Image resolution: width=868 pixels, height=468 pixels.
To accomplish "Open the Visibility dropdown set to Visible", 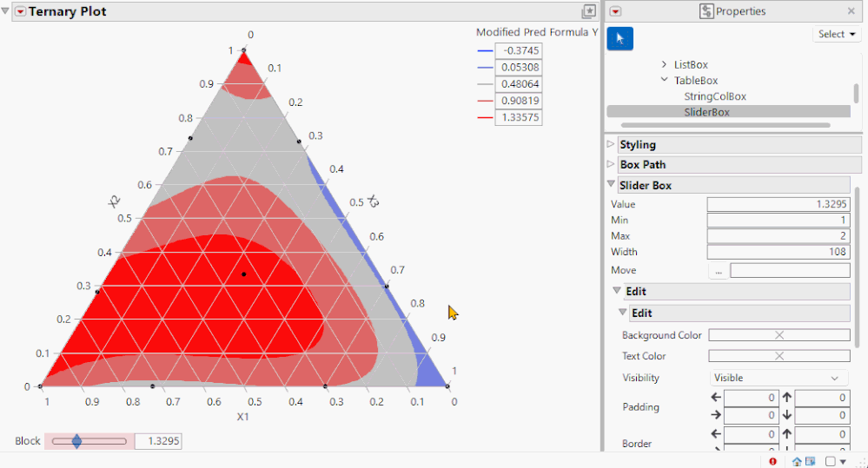I will 779,378.
